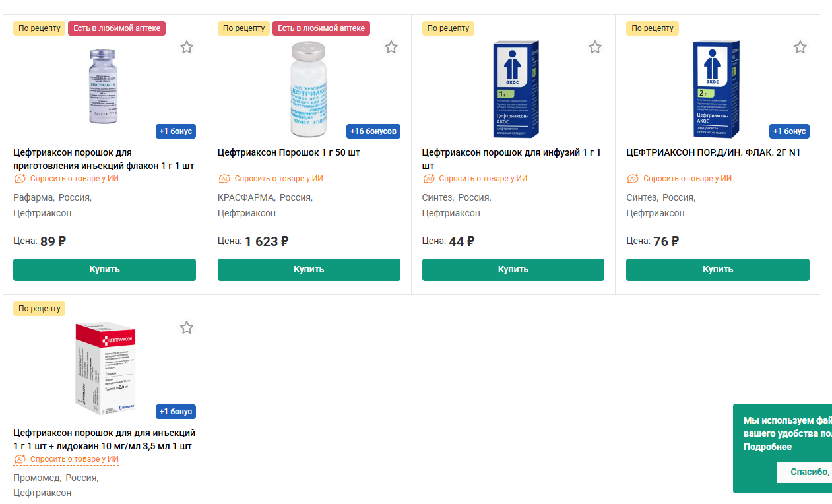Favorite the Рафарма Цефтриаксон product star
The width and height of the screenshot is (832, 504).
tap(187, 47)
